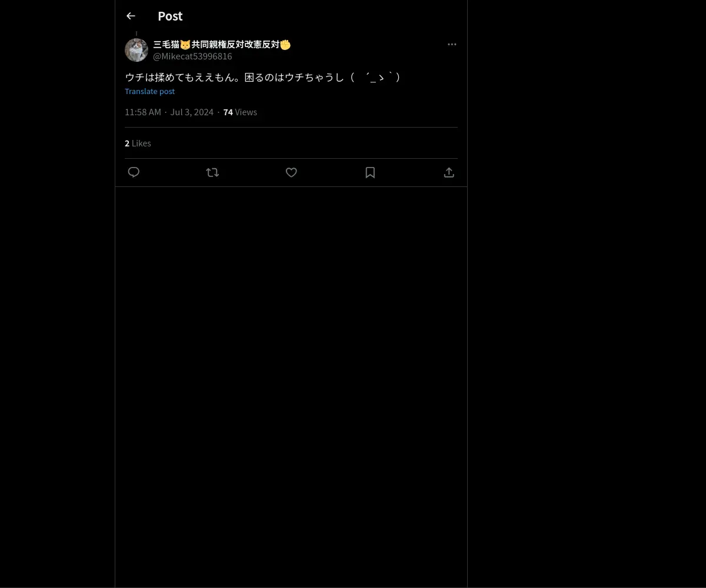Image resolution: width=706 pixels, height=588 pixels.
Task: Open the 三毛猫 display name profile link
Action: [x=222, y=45]
